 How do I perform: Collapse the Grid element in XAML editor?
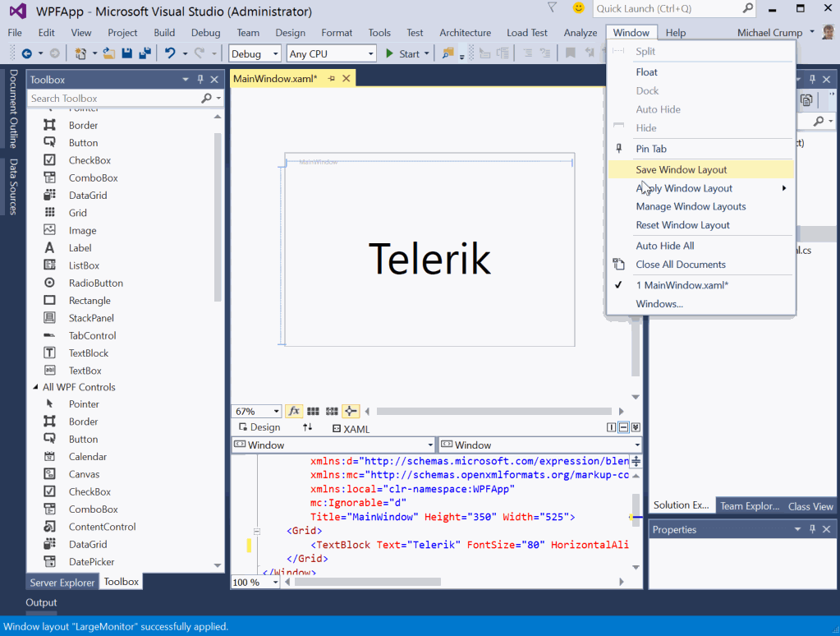(x=257, y=532)
